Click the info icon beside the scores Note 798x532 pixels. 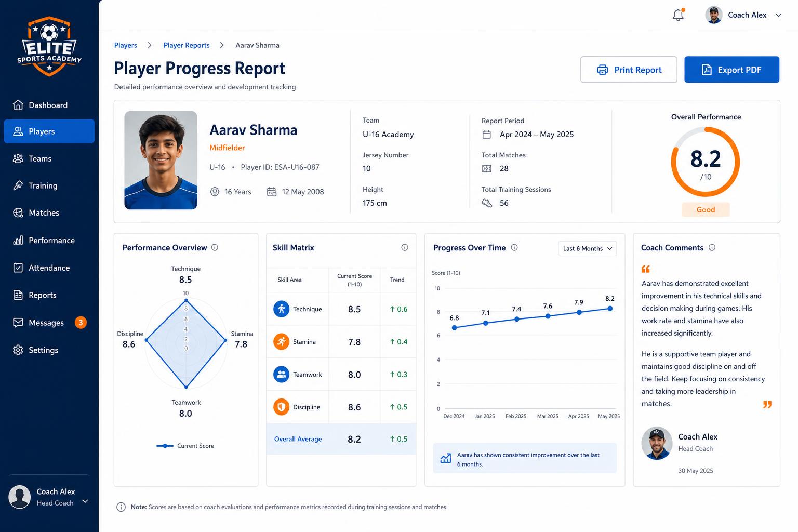pos(121,507)
